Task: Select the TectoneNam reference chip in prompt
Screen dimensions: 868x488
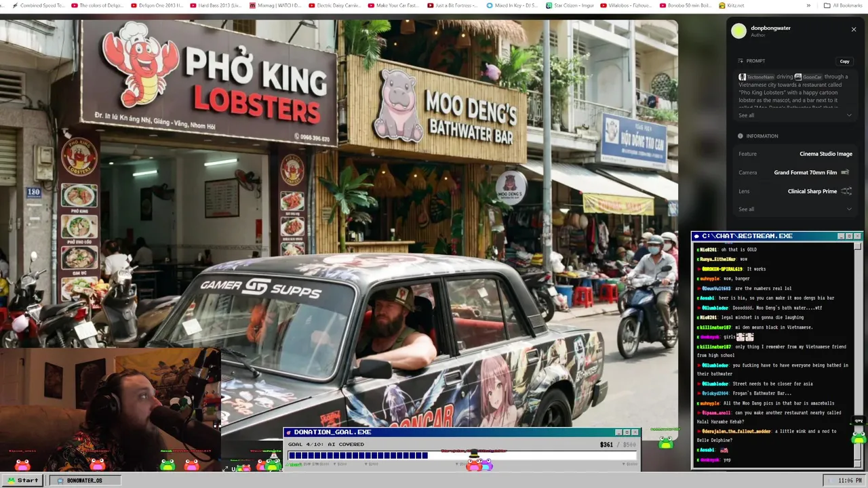Action: [x=756, y=77]
